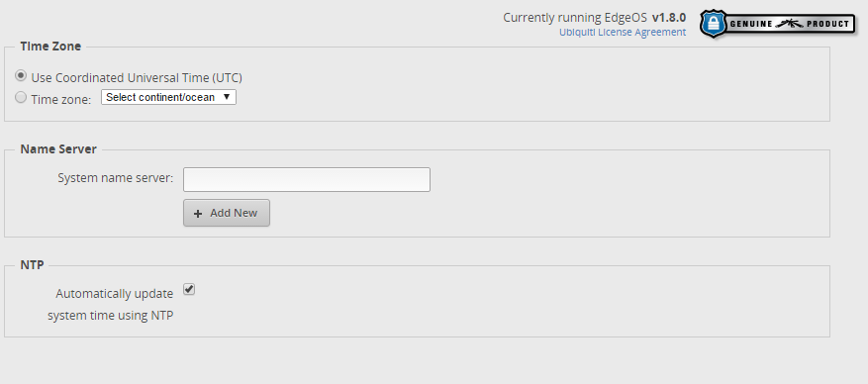Viewport: 868px width, 384px height.
Task: Toggle automatic NTP time update checkbox
Action: click(189, 289)
